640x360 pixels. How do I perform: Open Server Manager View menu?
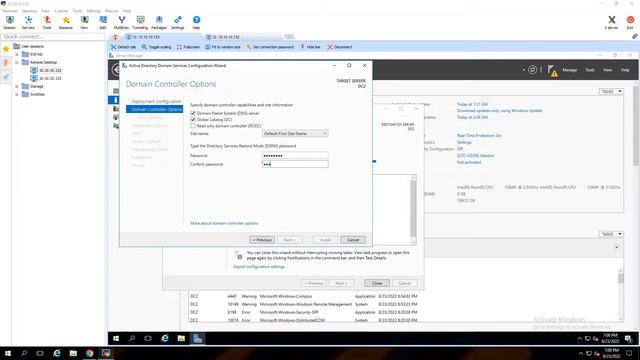607,70
